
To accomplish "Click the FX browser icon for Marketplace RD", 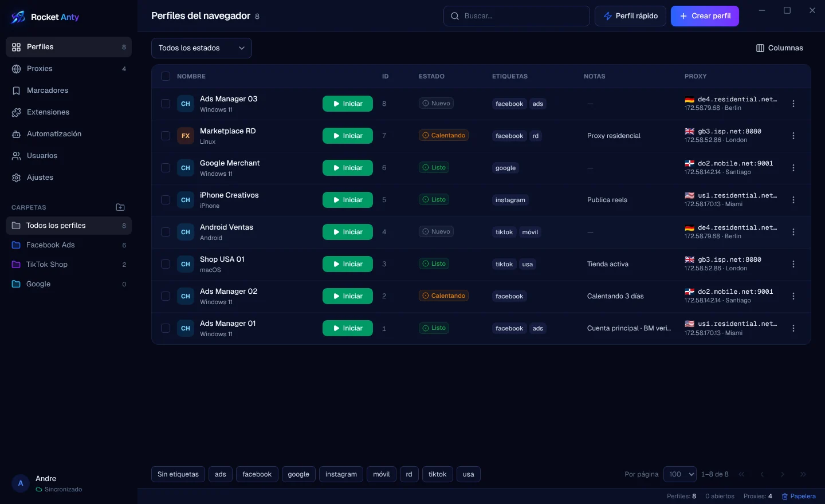I will (x=186, y=136).
